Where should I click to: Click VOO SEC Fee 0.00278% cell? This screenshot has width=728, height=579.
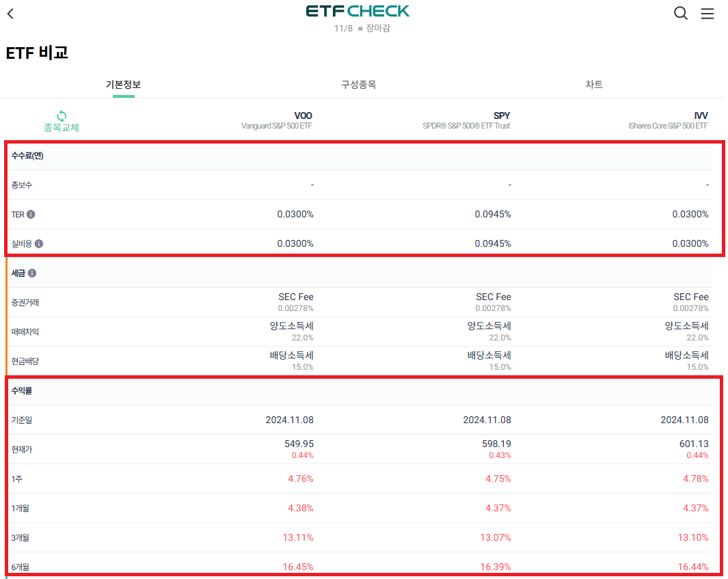(296, 301)
